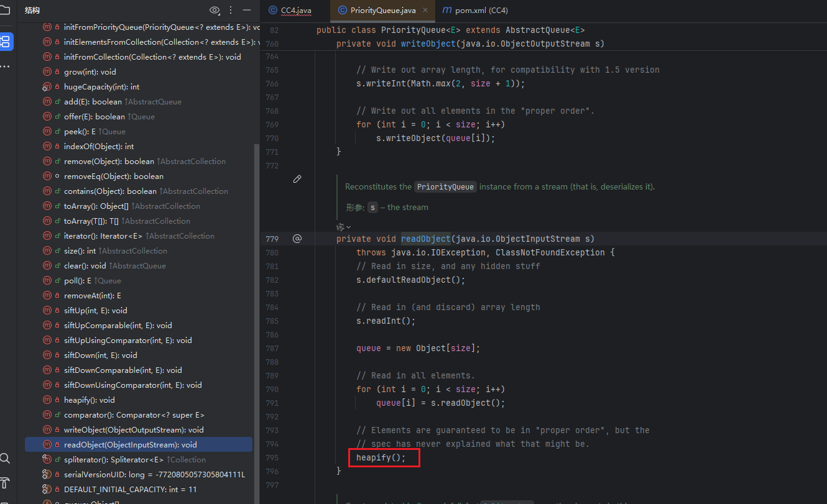Open more tool windows via the ellipsis icon
The image size is (827, 504).
pyautogui.click(x=5, y=66)
